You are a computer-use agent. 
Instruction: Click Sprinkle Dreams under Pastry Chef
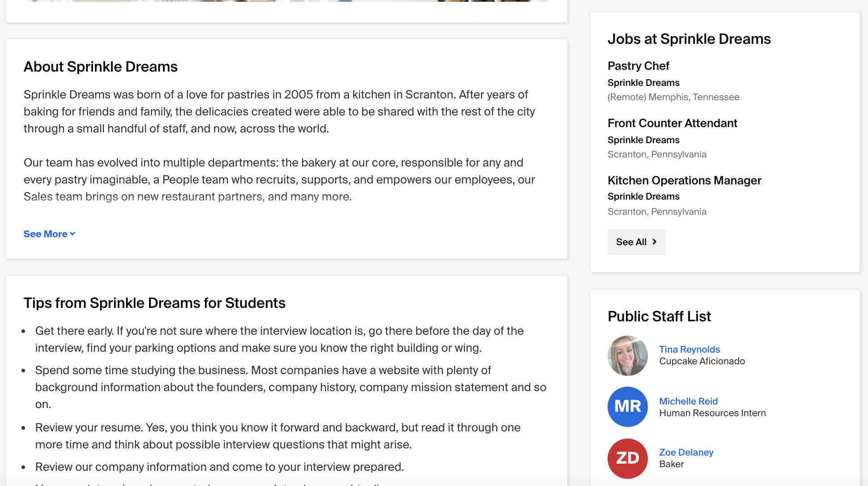click(x=643, y=83)
